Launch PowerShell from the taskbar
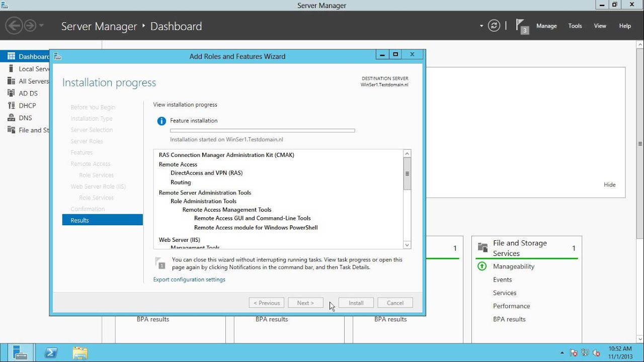This screenshot has height=362, width=644. [51, 352]
